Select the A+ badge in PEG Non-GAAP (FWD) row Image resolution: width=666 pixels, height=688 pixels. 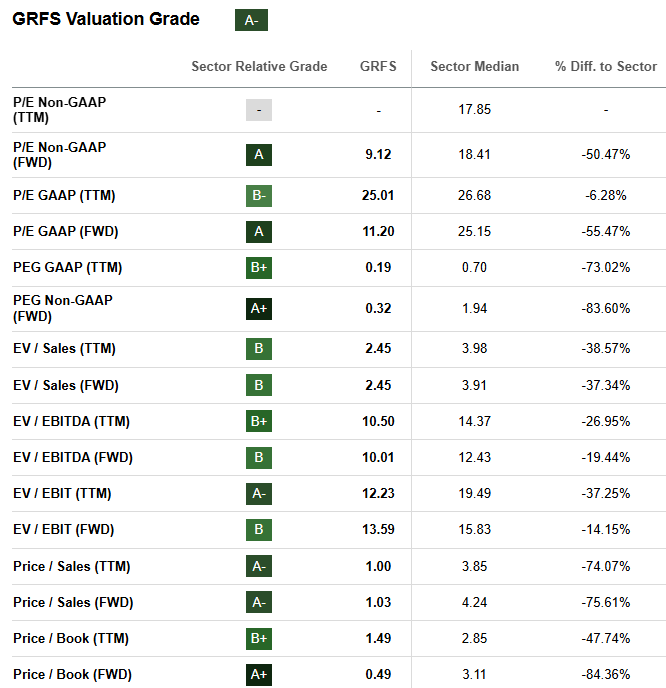259,308
